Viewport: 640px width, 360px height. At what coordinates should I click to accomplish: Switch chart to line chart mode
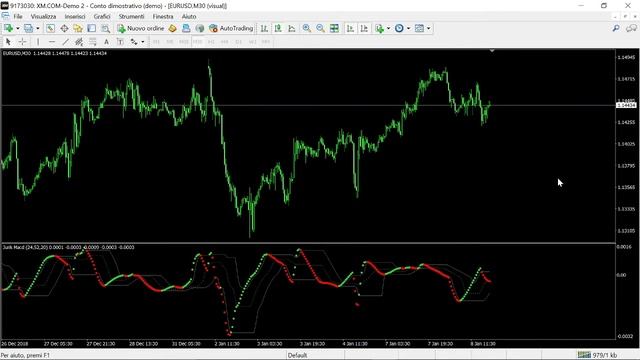point(292,28)
